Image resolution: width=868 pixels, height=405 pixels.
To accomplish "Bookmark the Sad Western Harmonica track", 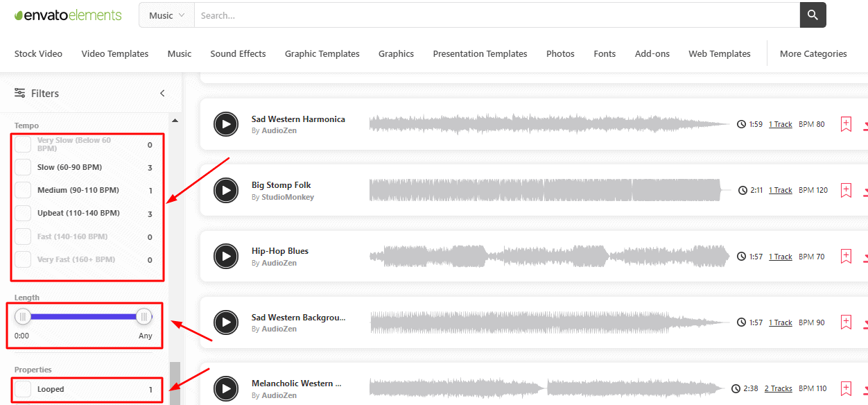I will [x=846, y=124].
